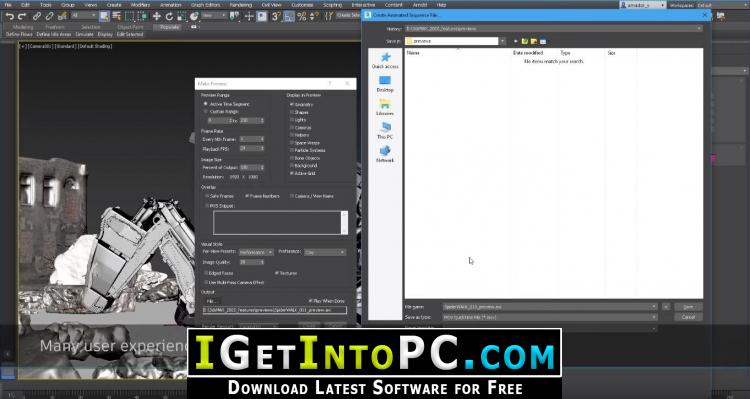Click the Define Flows ribbon button
Viewport: 750px width, 399px height.
(x=19, y=34)
